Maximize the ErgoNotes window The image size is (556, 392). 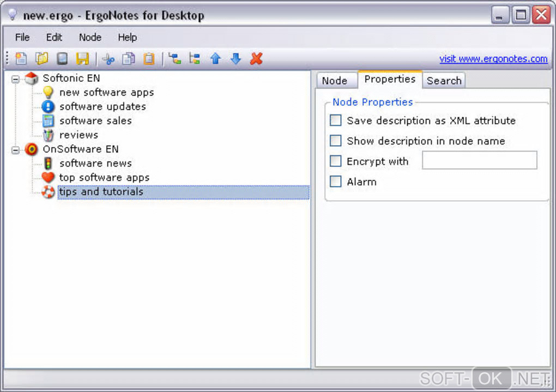point(520,15)
